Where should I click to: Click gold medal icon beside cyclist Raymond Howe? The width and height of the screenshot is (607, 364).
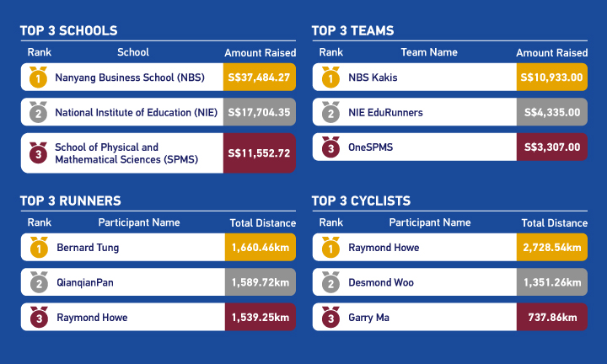click(x=329, y=248)
